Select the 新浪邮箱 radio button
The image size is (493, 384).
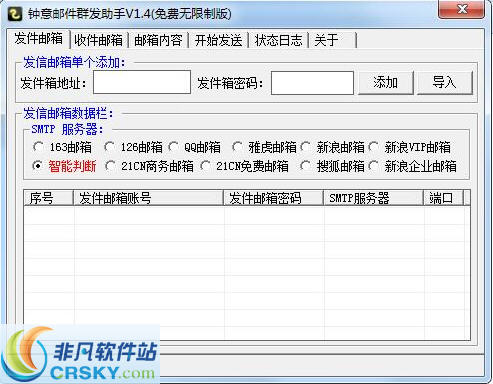(x=332, y=147)
